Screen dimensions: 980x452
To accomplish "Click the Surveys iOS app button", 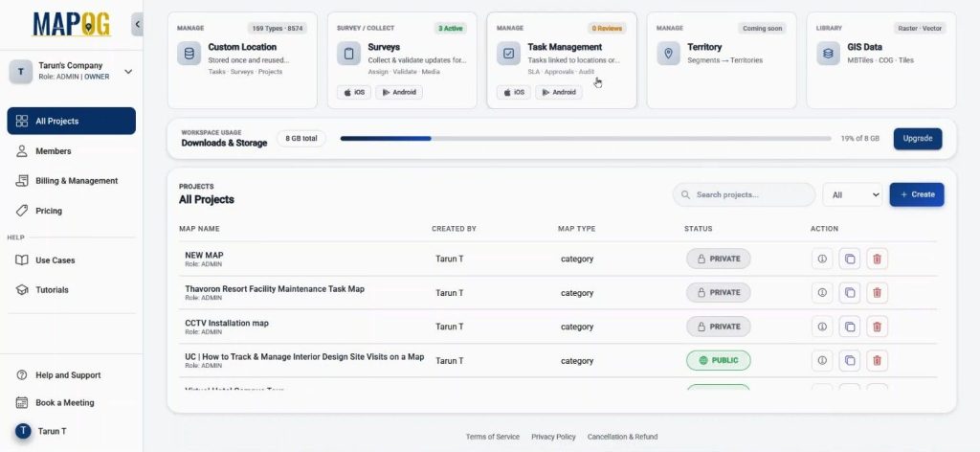I will (x=354, y=92).
